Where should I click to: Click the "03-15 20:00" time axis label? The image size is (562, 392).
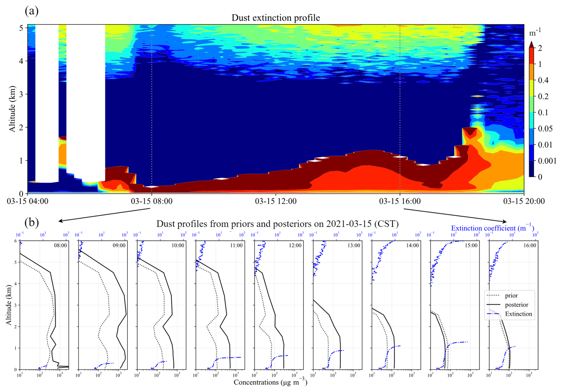coord(524,201)
